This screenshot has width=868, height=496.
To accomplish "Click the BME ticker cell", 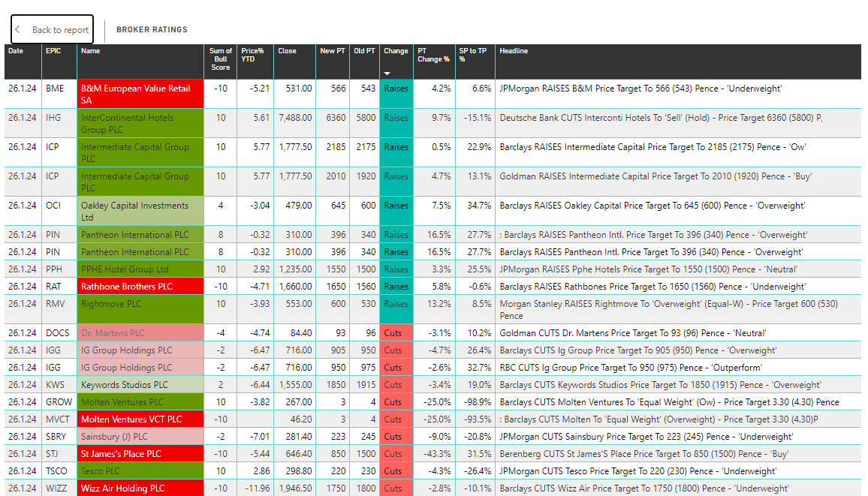I will 59,94.
